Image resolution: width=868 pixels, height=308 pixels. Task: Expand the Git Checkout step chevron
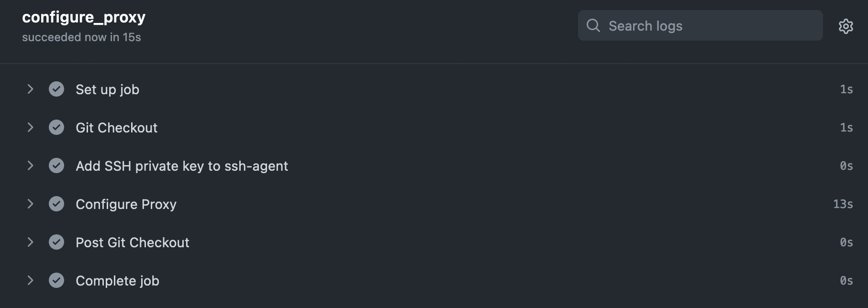point(30,127)
